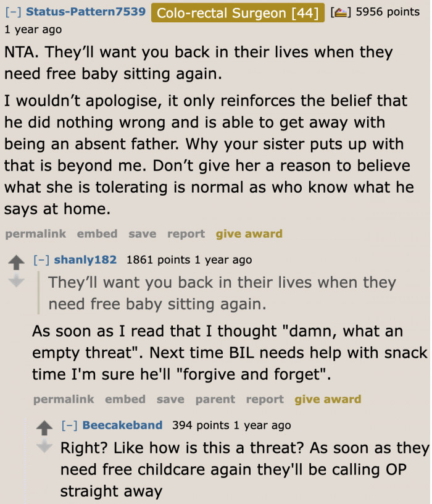Jump to parent from shanly182's reply
This screenshot has width=432, height=504.
(215, 399)
